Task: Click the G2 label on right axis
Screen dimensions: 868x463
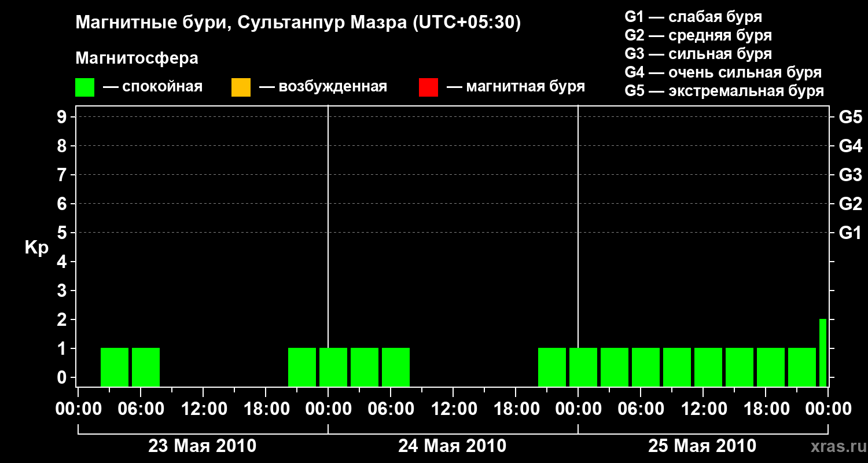Action: tap(850, 204)
